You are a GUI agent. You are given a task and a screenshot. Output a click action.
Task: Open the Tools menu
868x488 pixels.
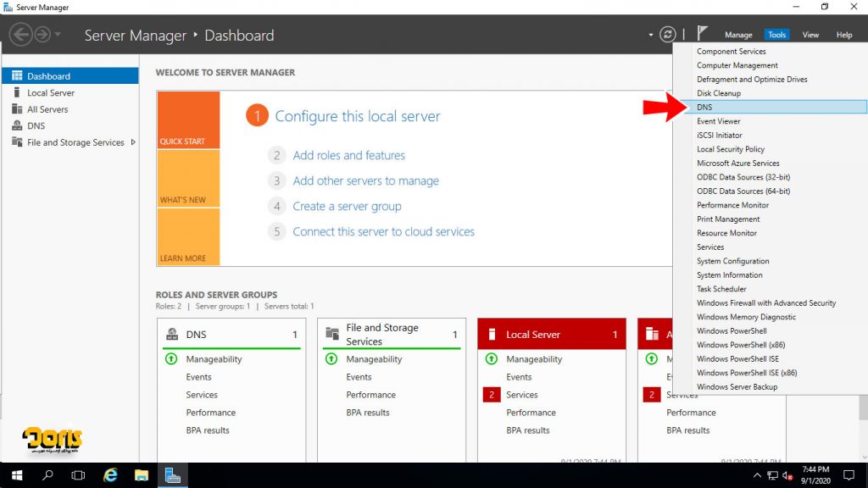click(776, 34)
